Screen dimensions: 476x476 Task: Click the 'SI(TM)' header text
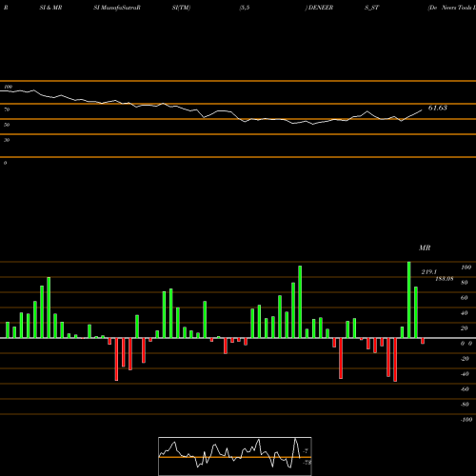click(181, 8)
